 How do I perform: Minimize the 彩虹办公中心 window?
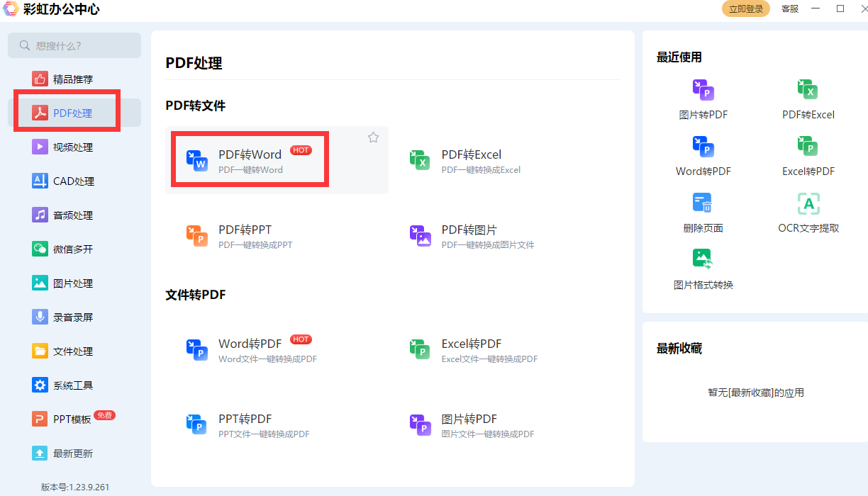817,9
